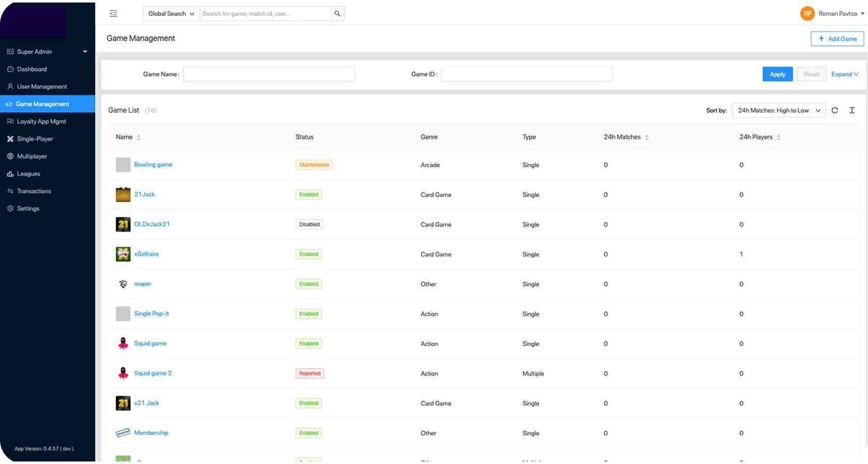The width and height of the screenshot is (868, 464).
Task: Click the search magnifier icon
Action: 338,14
